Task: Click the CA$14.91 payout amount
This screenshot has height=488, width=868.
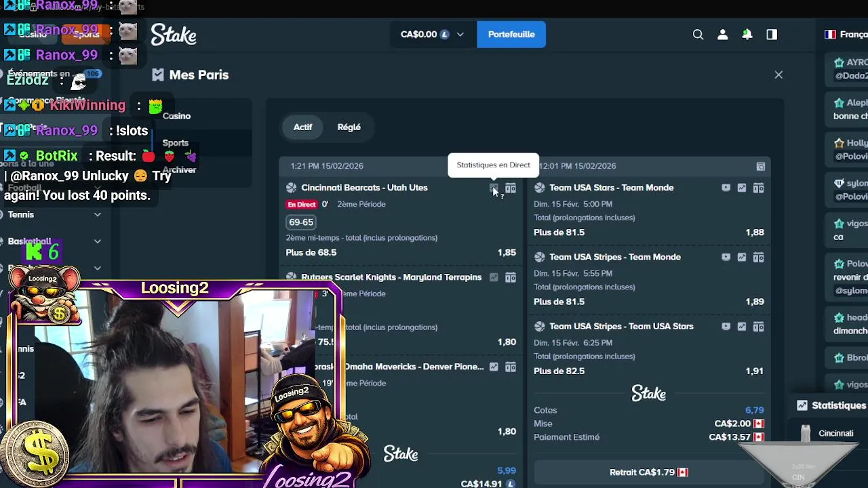Action: point(481,483)
